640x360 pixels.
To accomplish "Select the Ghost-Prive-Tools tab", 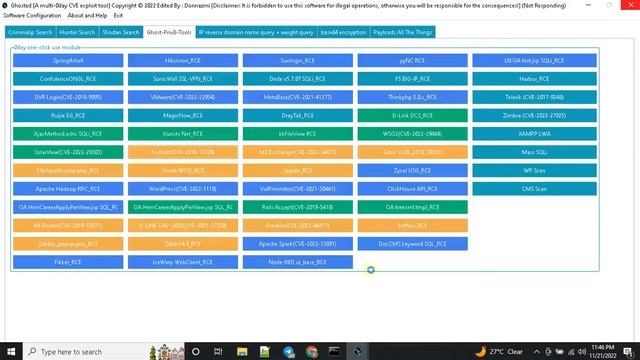I will (x=169, y=32).
